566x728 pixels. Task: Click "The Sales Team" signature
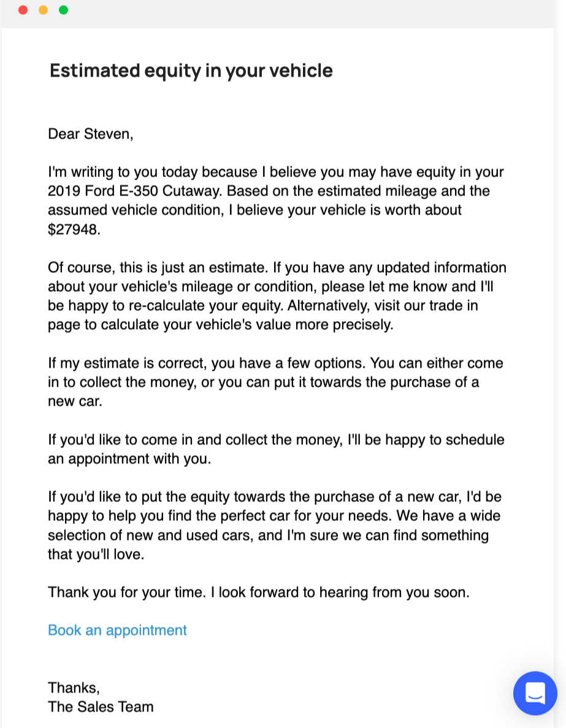[x=101, y=707]
